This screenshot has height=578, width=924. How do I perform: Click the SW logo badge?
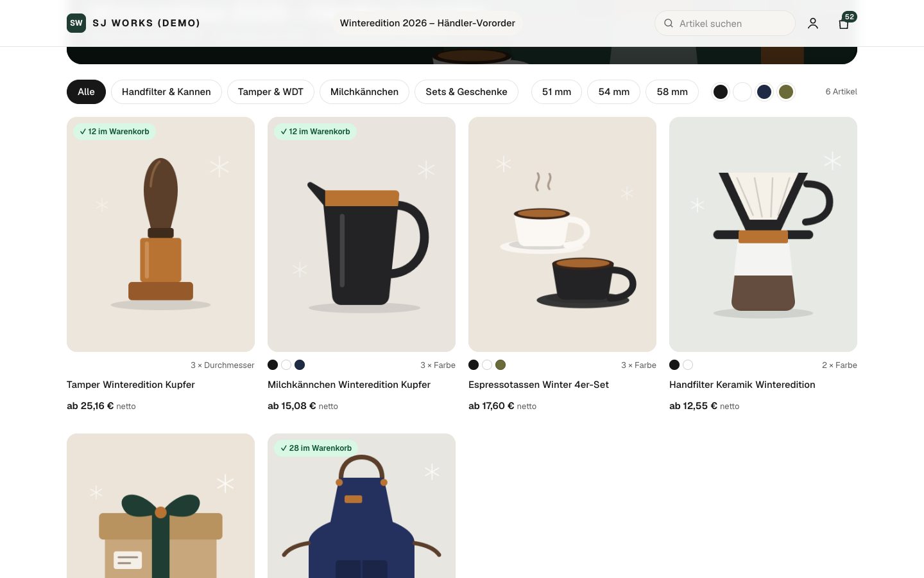[x=76, y=23]
